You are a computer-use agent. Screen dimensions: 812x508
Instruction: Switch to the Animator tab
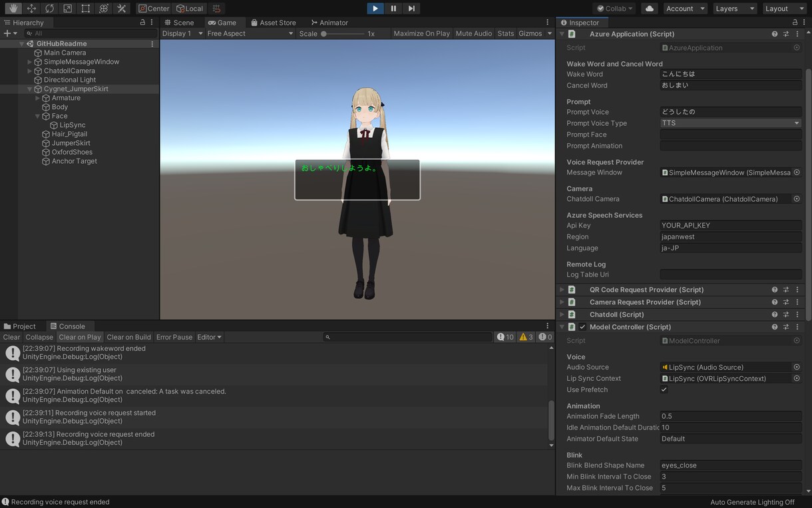click(329, 22)
